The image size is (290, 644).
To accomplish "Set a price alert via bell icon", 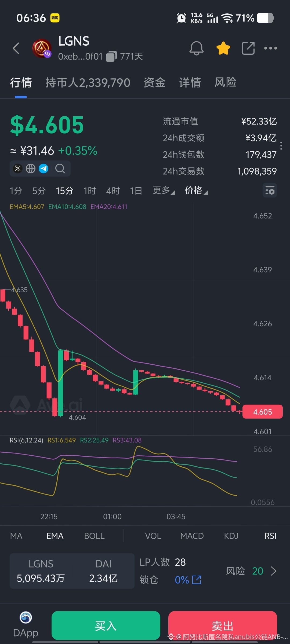I will [197, 48].
